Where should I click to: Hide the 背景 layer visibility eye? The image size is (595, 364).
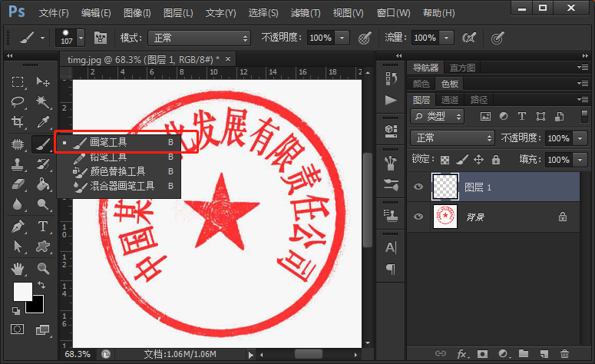418,217
